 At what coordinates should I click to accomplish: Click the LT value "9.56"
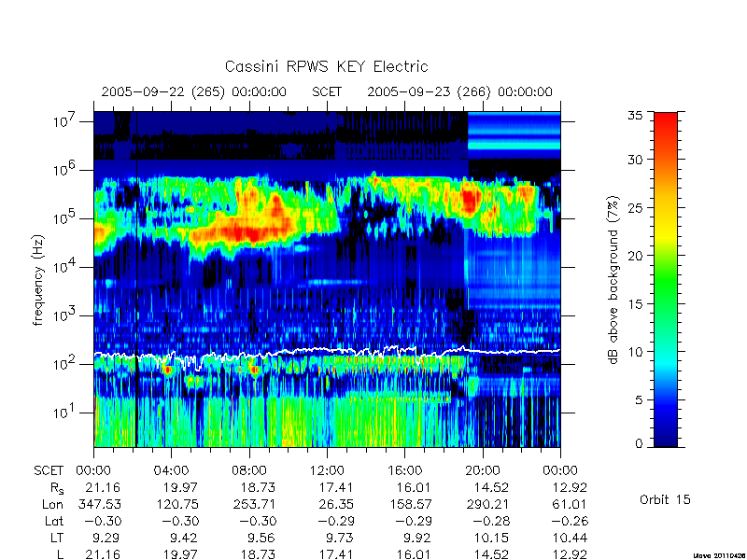pos(261,539)
